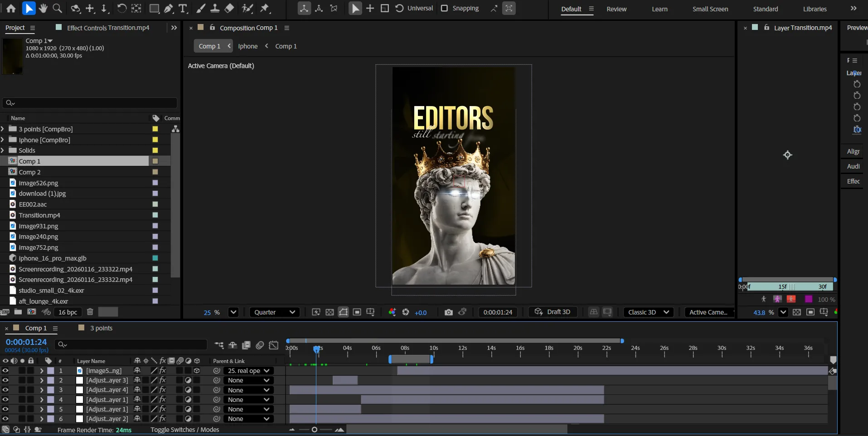Open the Classic 3D renderer dropdown
The height and width of the screenshot is (436, 868).
tap(648, 312)
